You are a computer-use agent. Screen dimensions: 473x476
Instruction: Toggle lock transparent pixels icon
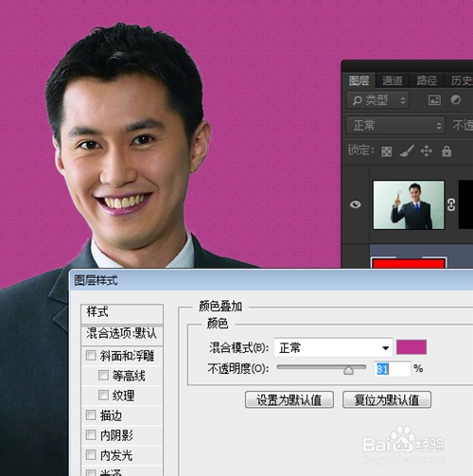tap(386, 151)
